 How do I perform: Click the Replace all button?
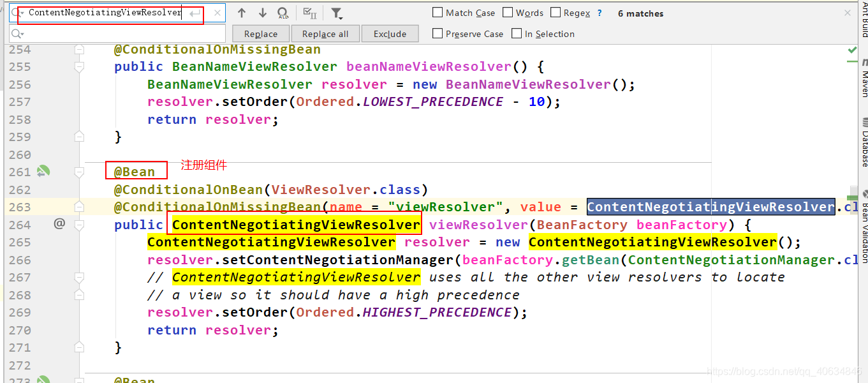[x=325, y=34]
